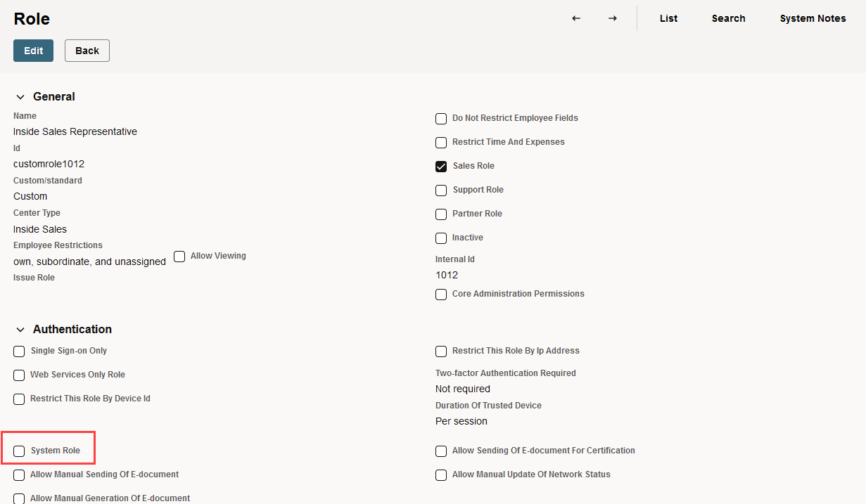Click the employee restrictions value text
The width and height of the screenshot is (866, 504).
(x=90, y=261)
